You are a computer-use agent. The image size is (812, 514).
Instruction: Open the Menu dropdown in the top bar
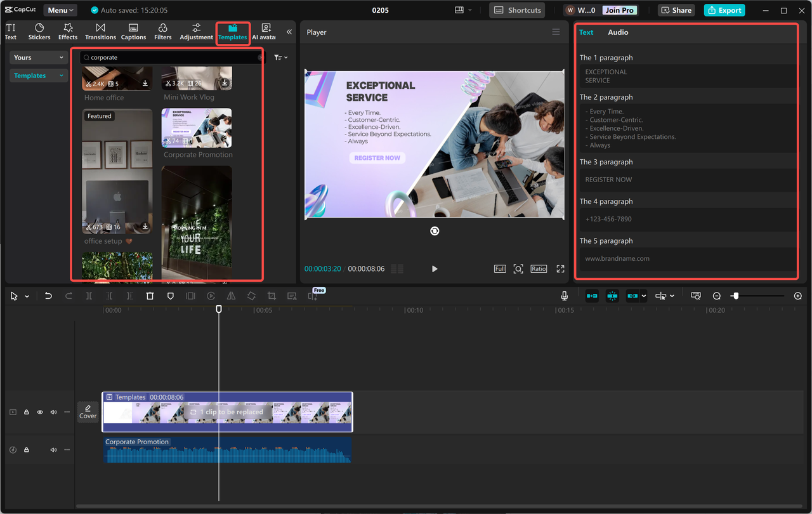coord(60,10)
